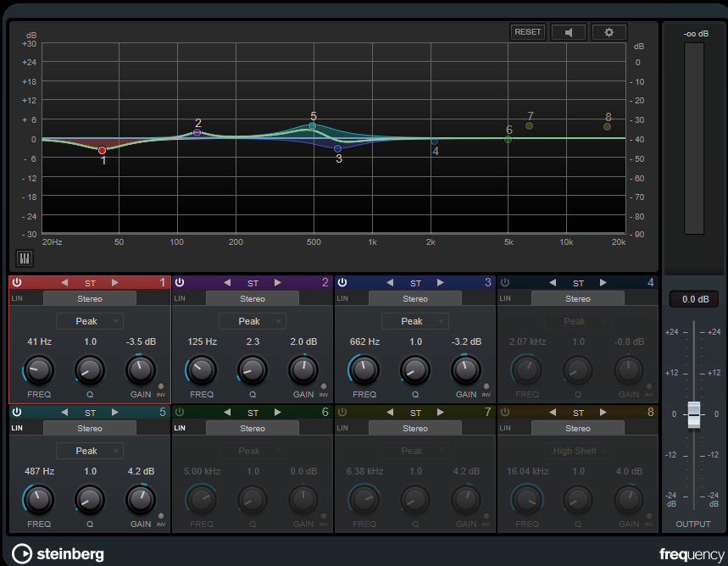Open band 7 Peak filter type dropdown

tap(415, 451)
